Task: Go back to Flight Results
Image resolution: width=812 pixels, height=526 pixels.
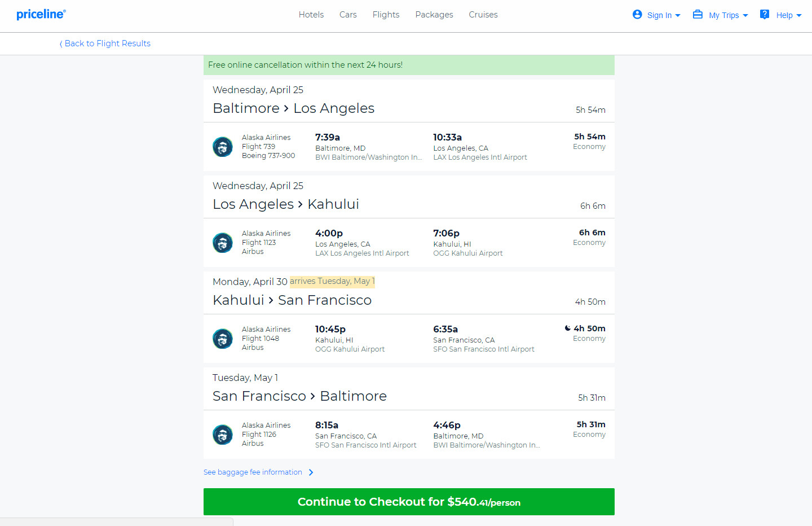Action: pyautogui.click(x=105, y=43)
